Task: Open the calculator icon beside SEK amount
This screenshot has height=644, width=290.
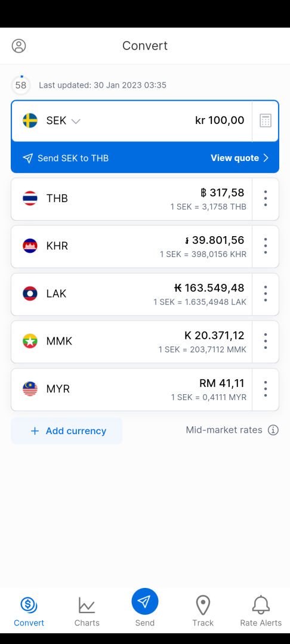Action: pos(266,120)
